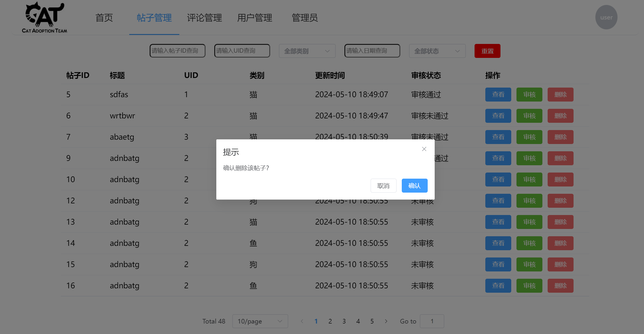Image resolution: width=644 pixels, height=334 pixels.
Task: Switch to 评论管理 tab
Action: click(x=204, y=18)
